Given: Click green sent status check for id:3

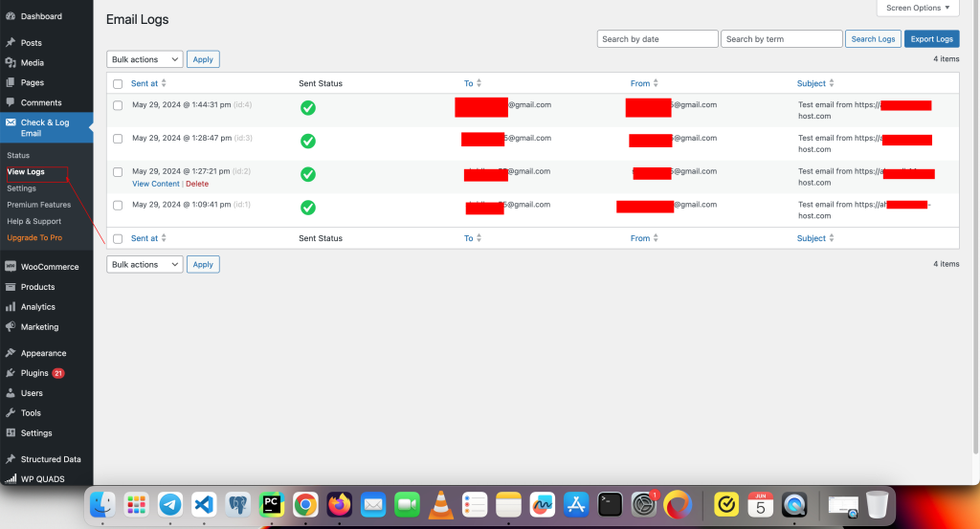Looking at the screenshot, I should (x=308, y=142).
